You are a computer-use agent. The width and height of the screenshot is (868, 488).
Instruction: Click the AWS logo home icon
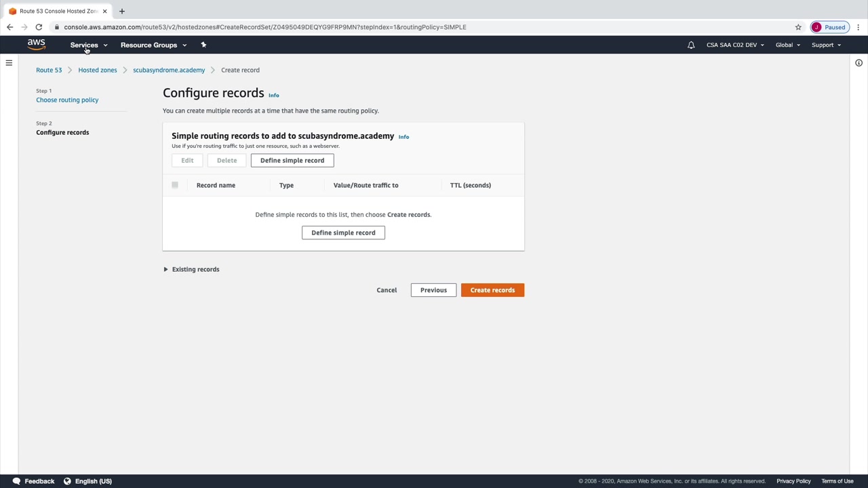37,45
